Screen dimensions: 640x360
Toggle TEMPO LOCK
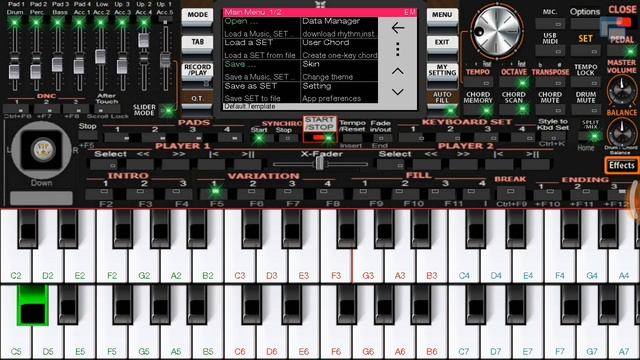pyautogui.click(x=586, y=83)
